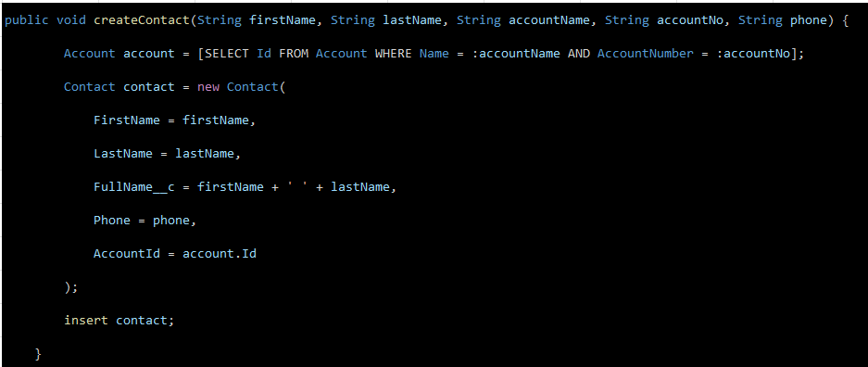Click the method's closing curly brace

[x=38, y=354]
